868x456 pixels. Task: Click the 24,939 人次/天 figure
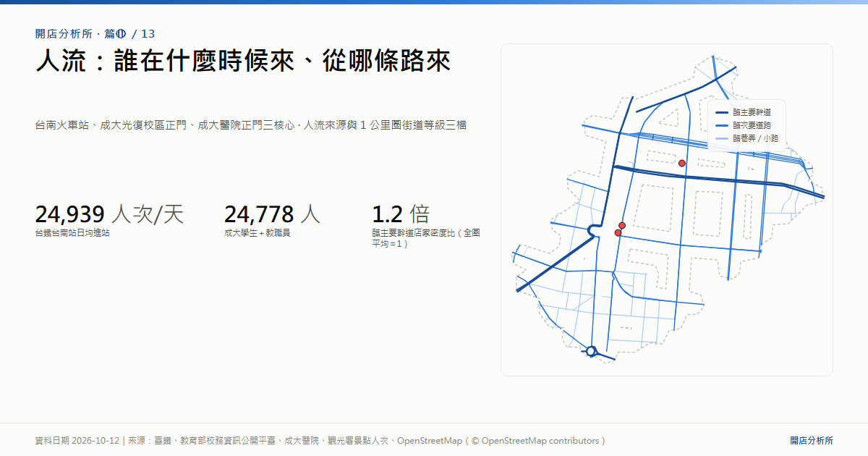110,214
